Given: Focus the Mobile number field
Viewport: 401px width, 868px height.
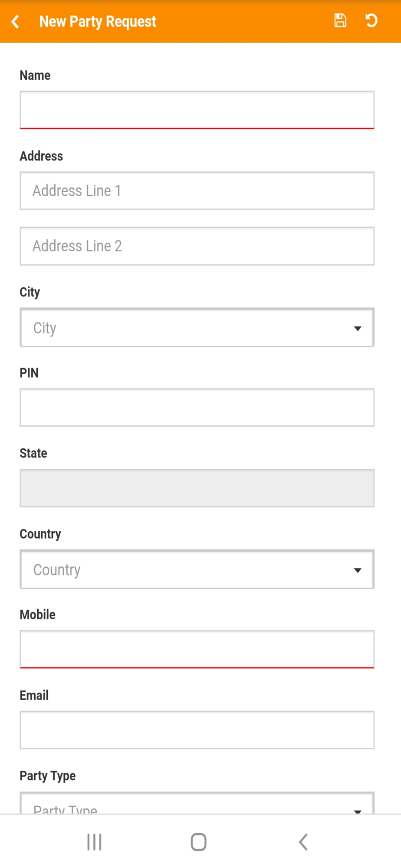Looking at the screenshot, I should point(197,649).
